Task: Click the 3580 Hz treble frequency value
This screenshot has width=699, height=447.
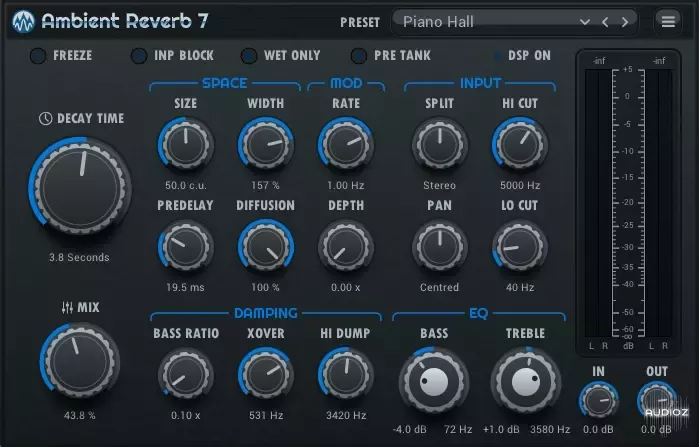Action: (x=550, y=430)
